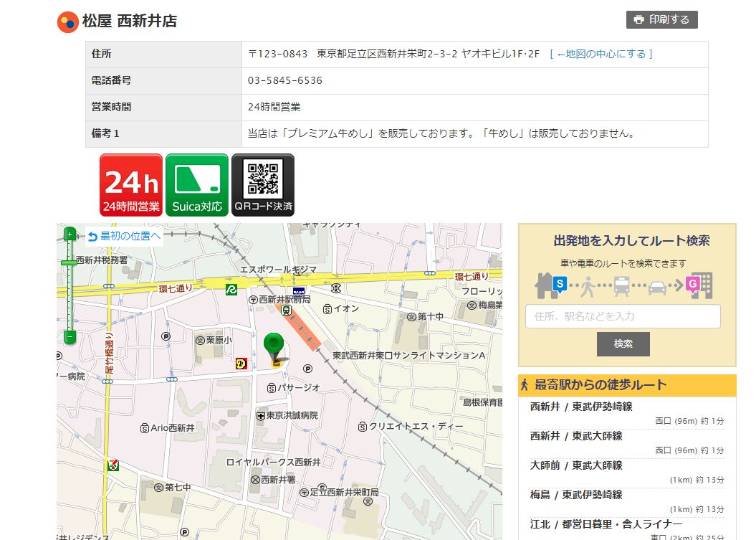Click the yellow D store icon on map
756x540 pixels.
click(241, 364)
